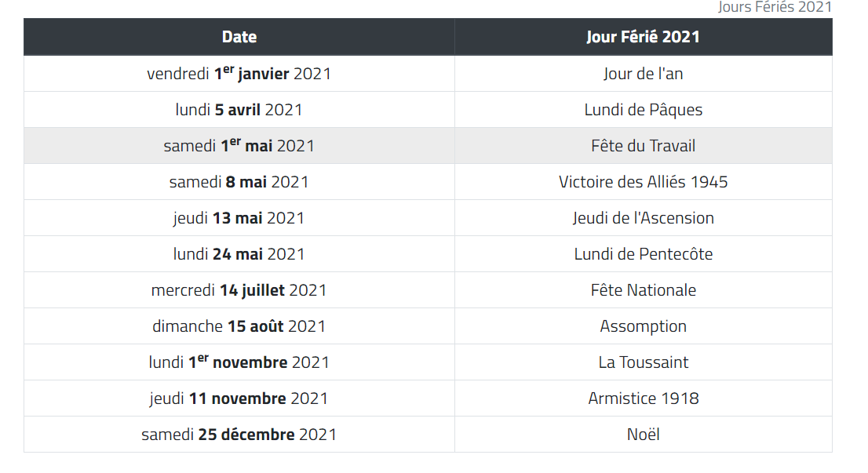Select the "lundi 5 avril 2021" date
This screenshot has height=473, width=868.
[239, 110]
